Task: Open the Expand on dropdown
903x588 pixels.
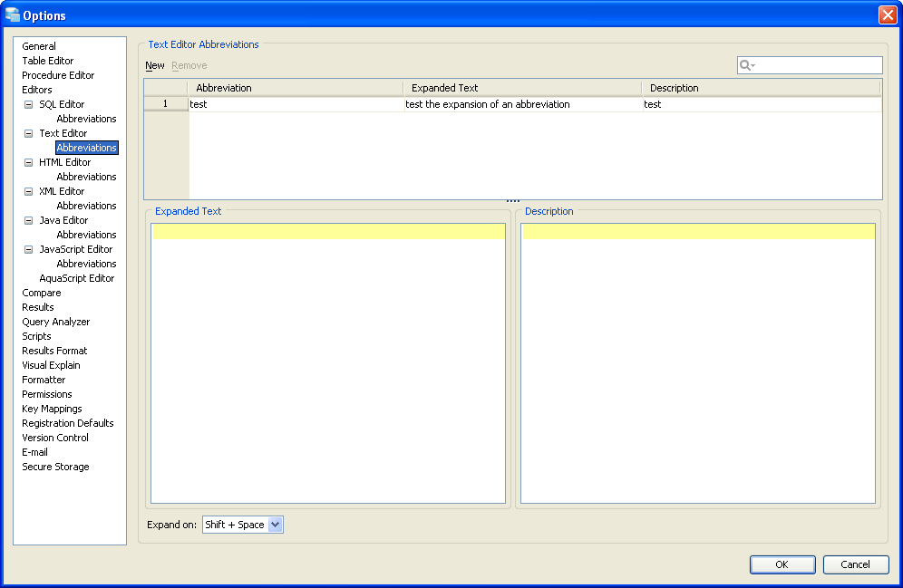Action: click(x=276, y=525)
